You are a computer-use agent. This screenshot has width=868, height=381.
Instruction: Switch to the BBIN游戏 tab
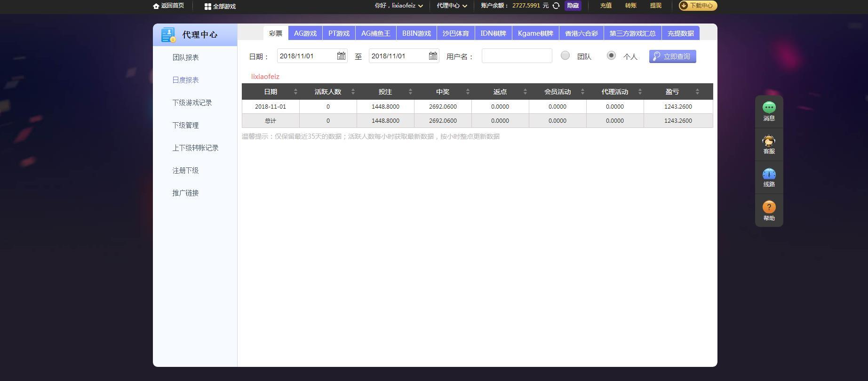click(417, 33)
